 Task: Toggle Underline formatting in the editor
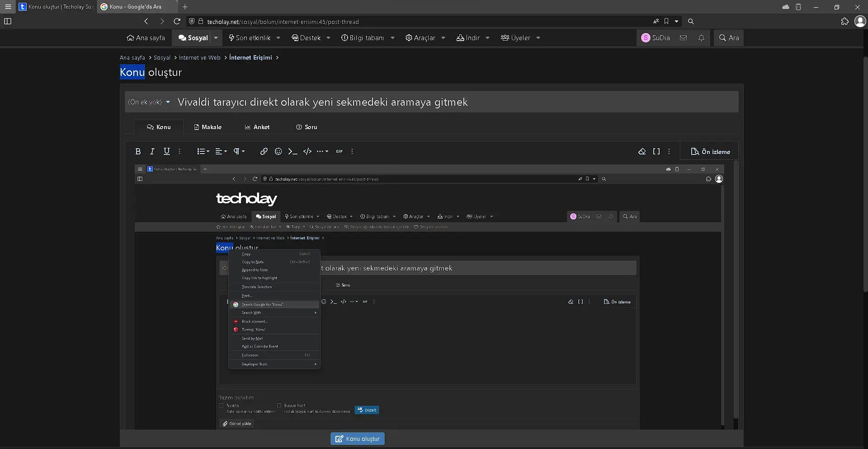pos(167,151)
